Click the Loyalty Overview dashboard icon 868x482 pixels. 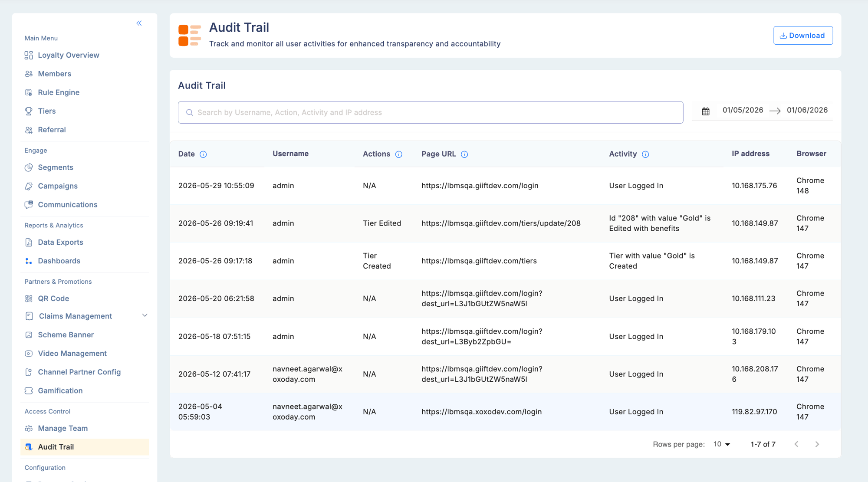(x=29, y=55)
